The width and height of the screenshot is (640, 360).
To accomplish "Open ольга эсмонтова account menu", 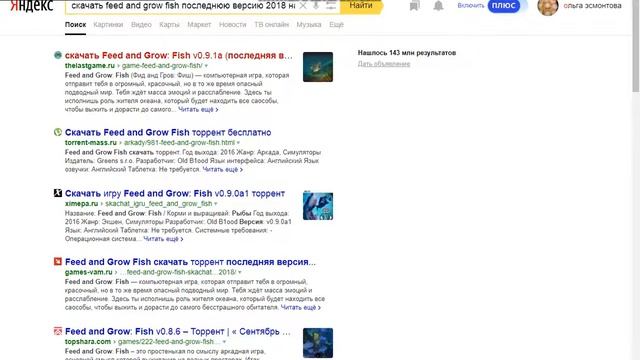I will tap(592, 6).
